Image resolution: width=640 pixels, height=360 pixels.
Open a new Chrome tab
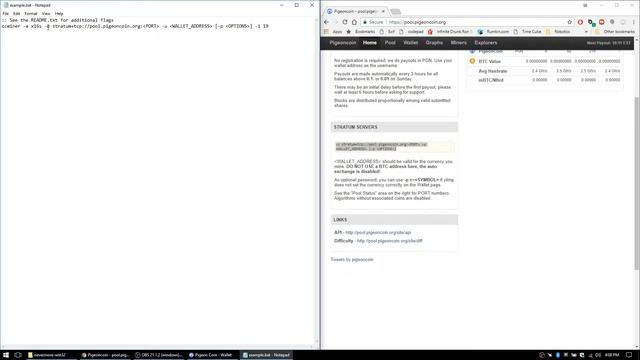[x=396, y=11]
